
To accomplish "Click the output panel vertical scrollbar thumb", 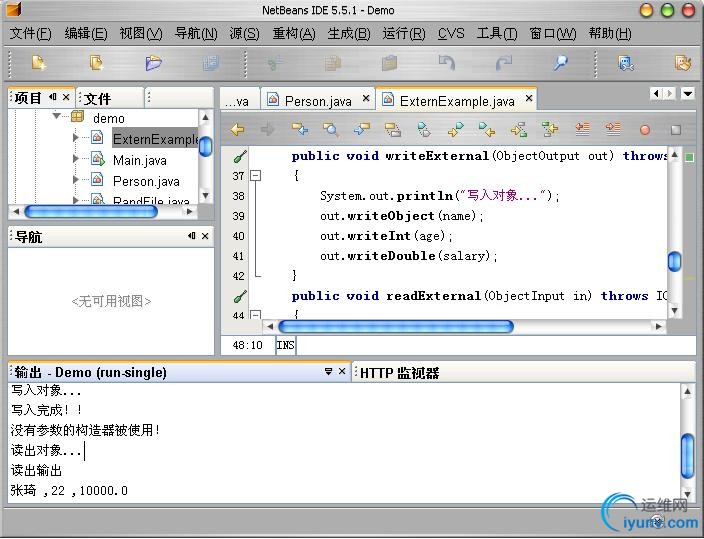I will tap(687, 455).
